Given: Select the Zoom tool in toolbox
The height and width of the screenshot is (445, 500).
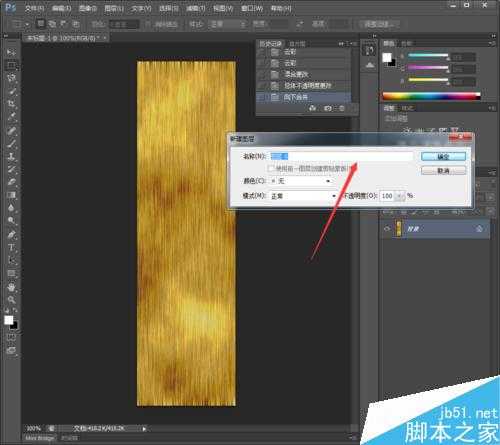Looking at the screenshot, I should tap(11, 299).
